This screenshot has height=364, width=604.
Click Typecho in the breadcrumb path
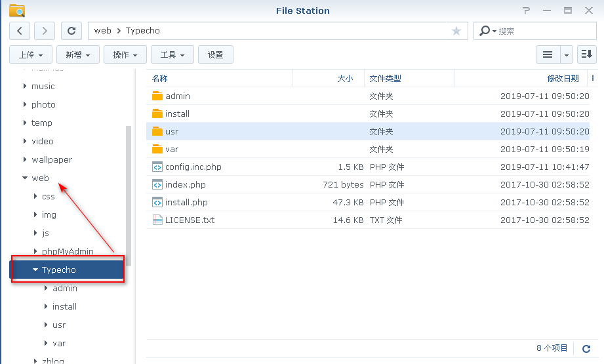[142, 31]
